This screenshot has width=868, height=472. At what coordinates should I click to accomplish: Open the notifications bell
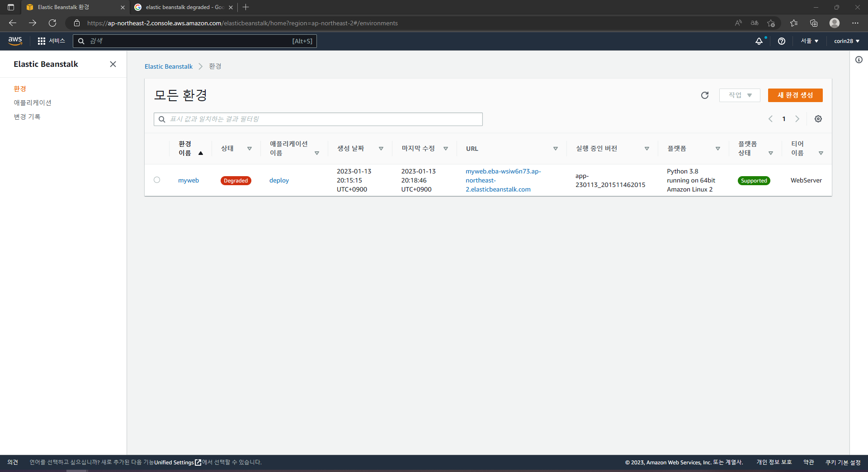[759, 41]
